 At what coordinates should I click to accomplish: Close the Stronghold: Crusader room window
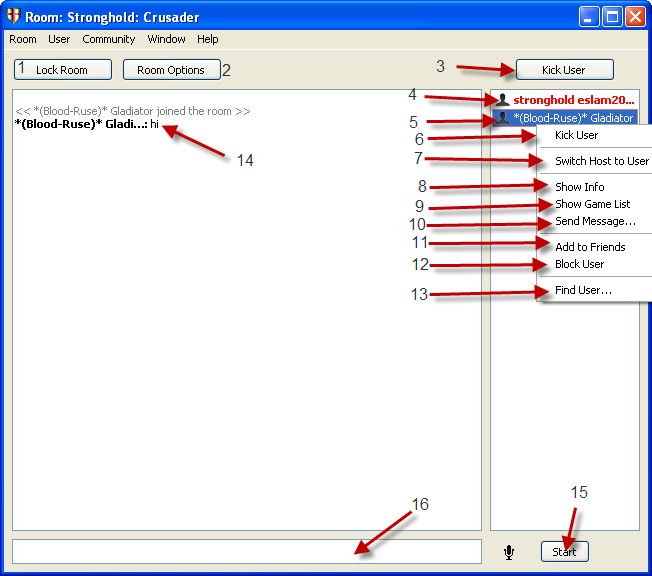(635, 17)
